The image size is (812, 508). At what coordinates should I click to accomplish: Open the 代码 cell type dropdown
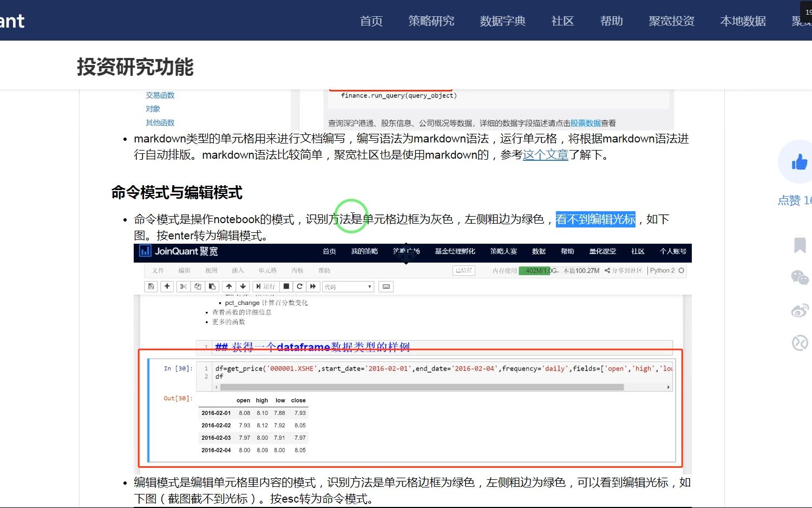click(x=348, y=286)
